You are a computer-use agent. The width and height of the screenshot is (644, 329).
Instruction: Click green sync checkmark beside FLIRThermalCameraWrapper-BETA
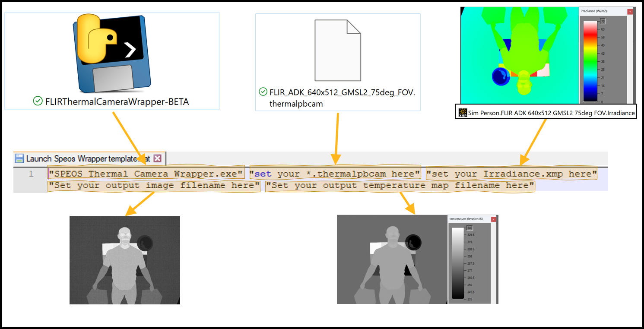tap(38, 101)
